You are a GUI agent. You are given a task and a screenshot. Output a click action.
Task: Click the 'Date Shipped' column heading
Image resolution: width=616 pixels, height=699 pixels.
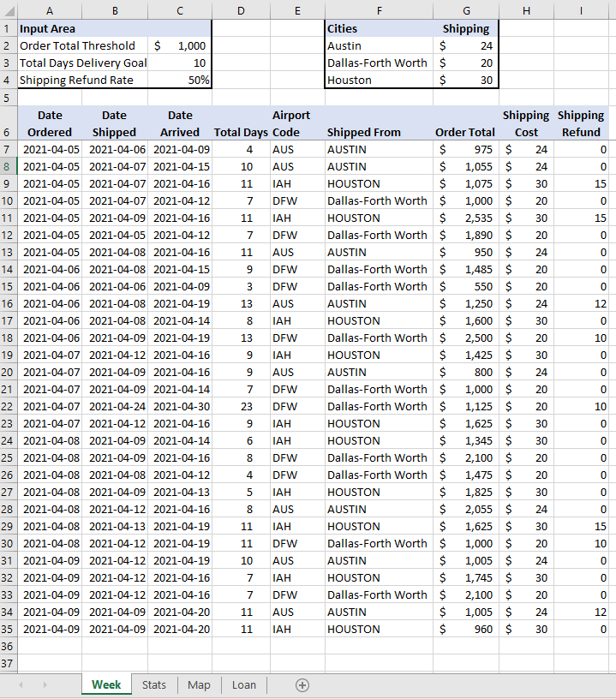click(x=115, y=123)
